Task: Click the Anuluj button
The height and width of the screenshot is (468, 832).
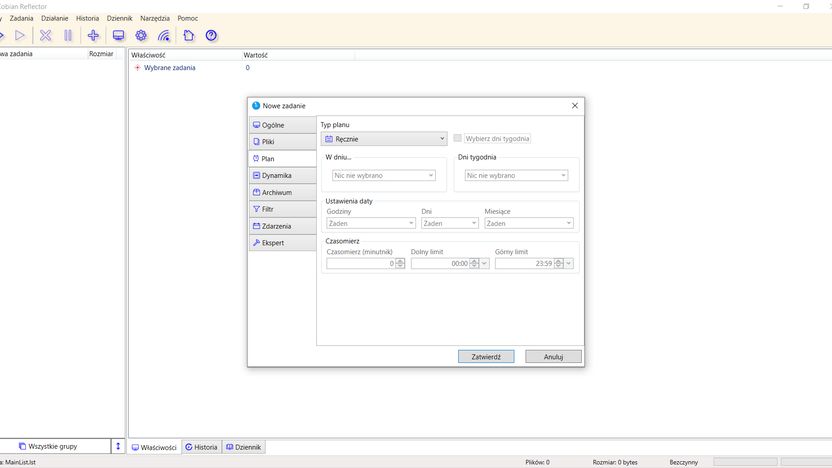Action: (553, 357)
